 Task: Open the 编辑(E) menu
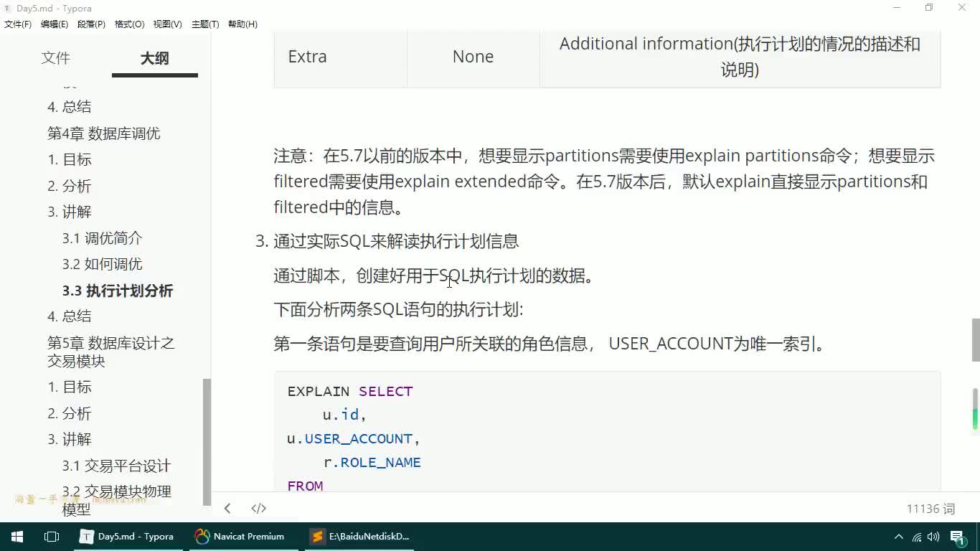click(55, 24)
